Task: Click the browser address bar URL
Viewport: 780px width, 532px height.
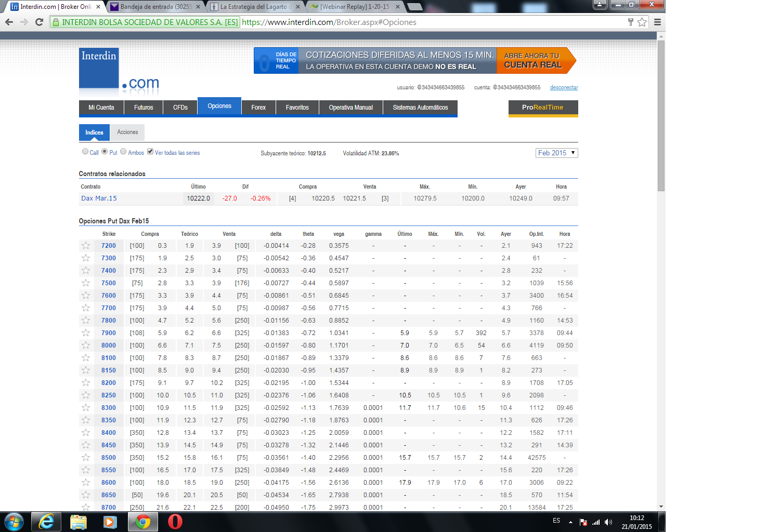Action: [x=329, y=22]
